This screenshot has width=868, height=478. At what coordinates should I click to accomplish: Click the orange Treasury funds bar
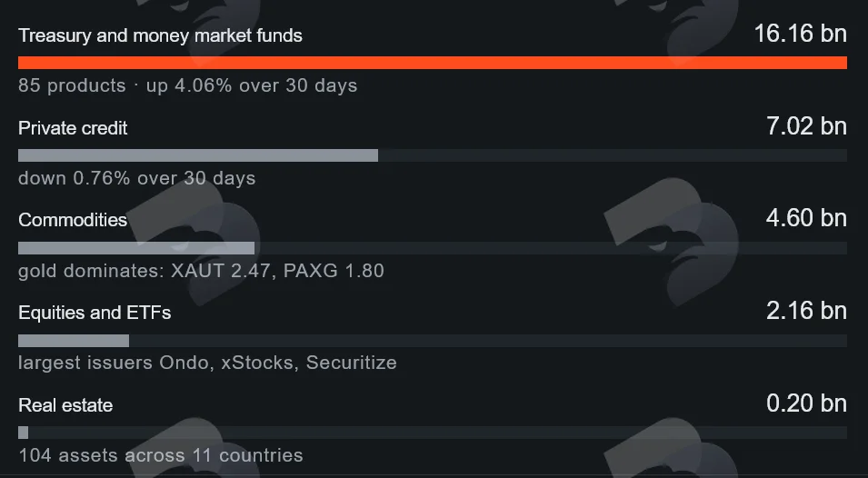tap(433, 63)
